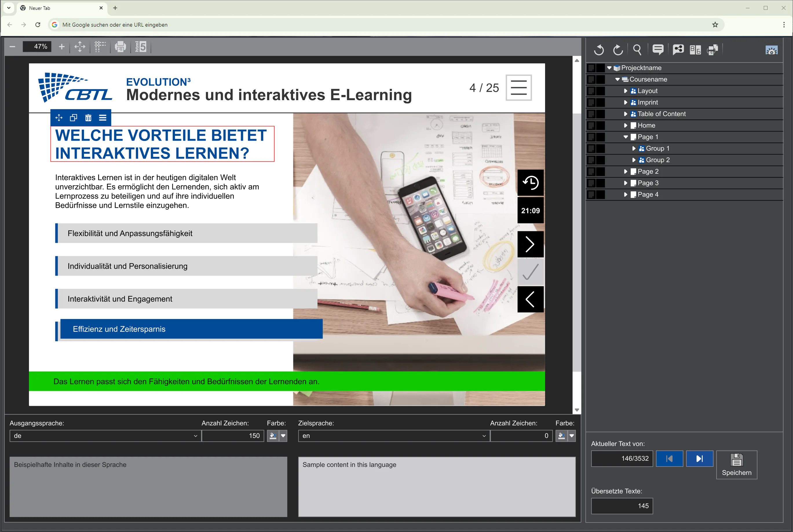Open the blue toolbar's three-line menu
Screen dimensions: 793x532
coord(103,118)
